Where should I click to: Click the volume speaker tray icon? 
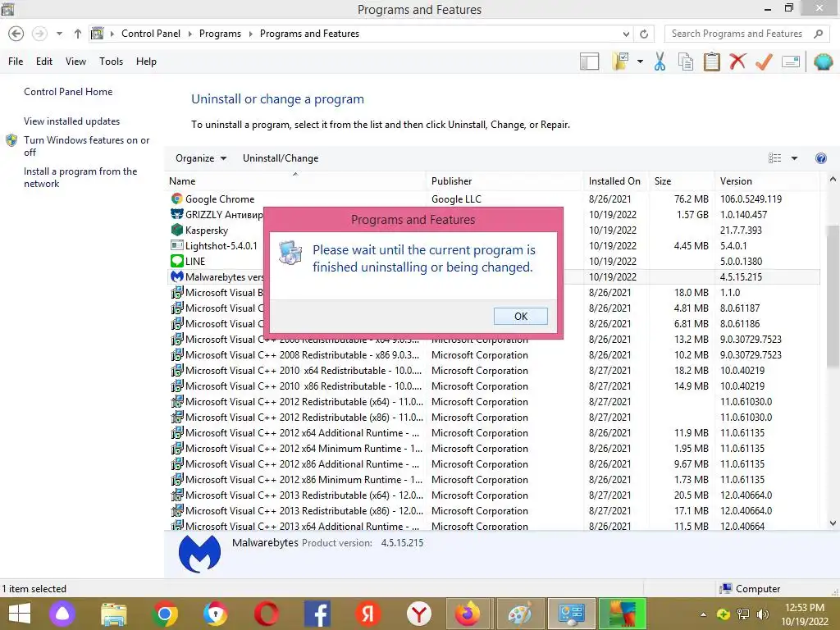pyautogui.click(x=762, y=614)
